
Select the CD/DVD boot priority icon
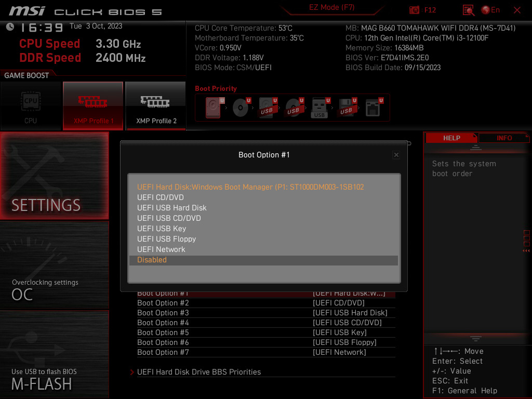[241, 108]
